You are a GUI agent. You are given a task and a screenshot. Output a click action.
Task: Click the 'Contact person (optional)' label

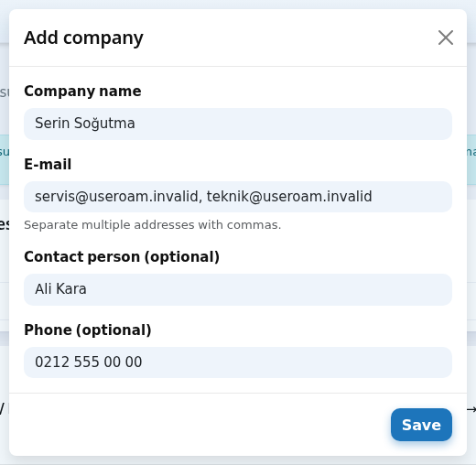tap(122, 257)
